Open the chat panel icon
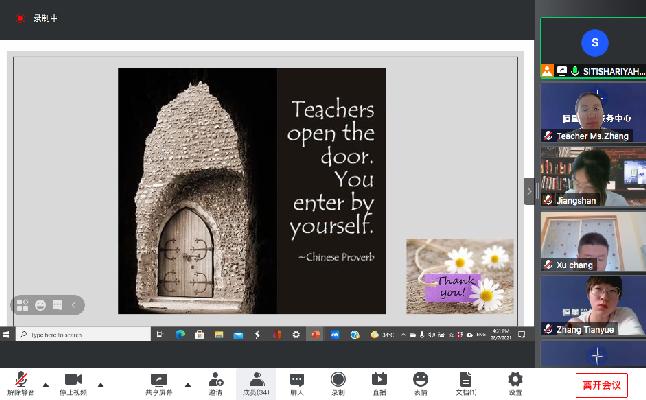This screenshot has height=400, width=646. [x=297, y=381]
